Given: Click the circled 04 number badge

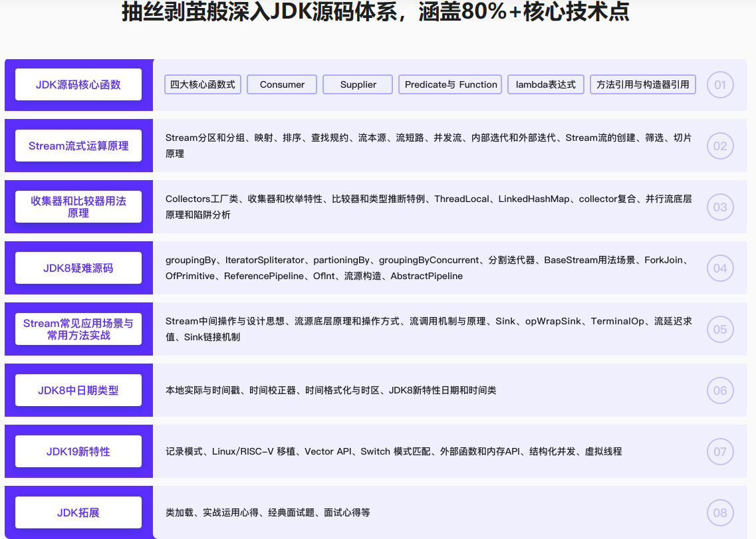Looking at the screenshot, I should coord(720,269).
